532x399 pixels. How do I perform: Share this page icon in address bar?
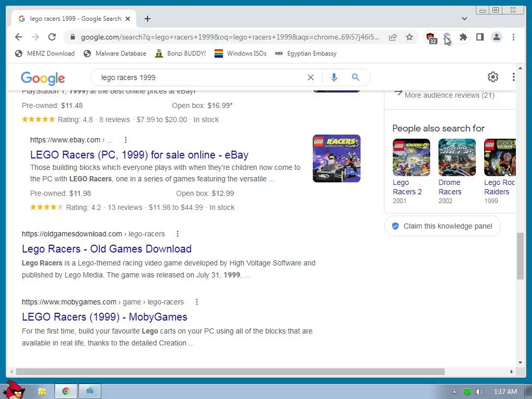pyautogui.click(x=393, y=37)
